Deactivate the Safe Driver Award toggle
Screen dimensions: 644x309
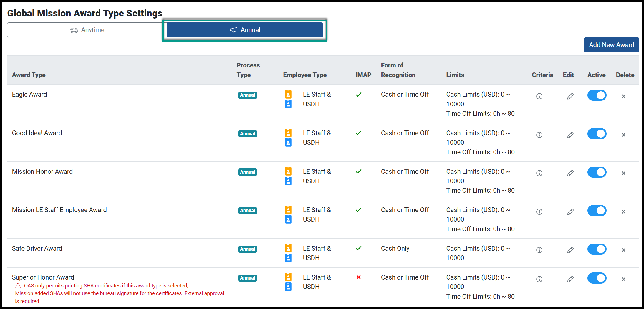click(x=597, y=249)
